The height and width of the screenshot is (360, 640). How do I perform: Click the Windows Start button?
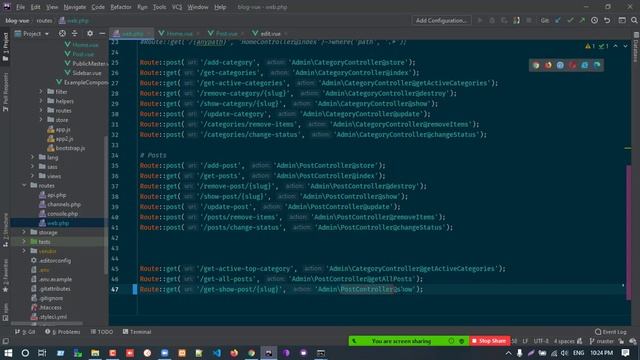[x=8, y=353]
